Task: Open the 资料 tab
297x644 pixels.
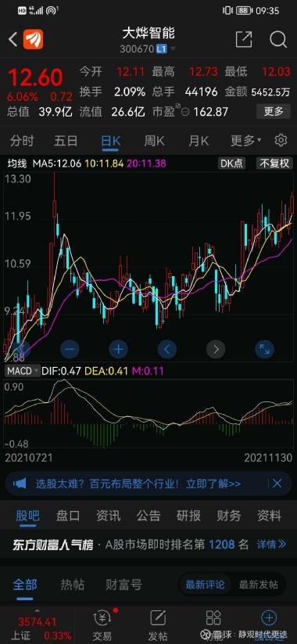Action: 269,515
